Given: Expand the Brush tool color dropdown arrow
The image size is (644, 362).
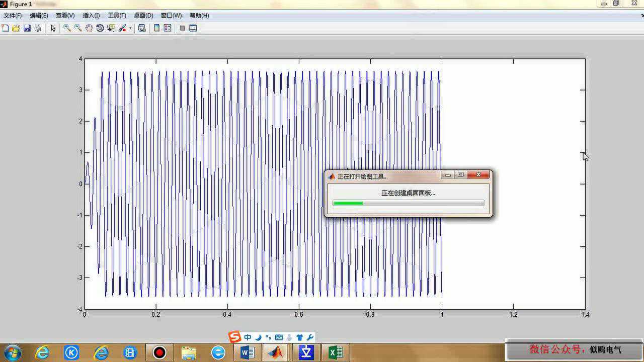Looking at the screenshot, I should [130, 28].
